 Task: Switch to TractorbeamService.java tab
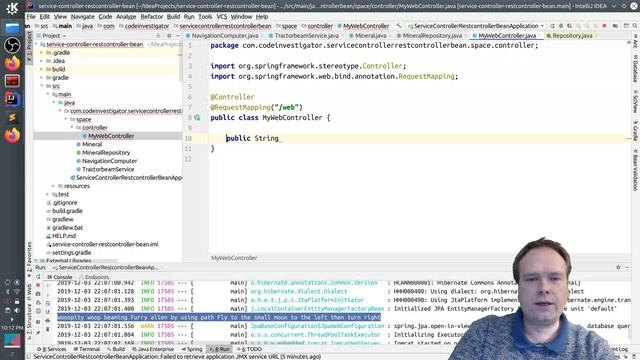[x=306, y=36]
